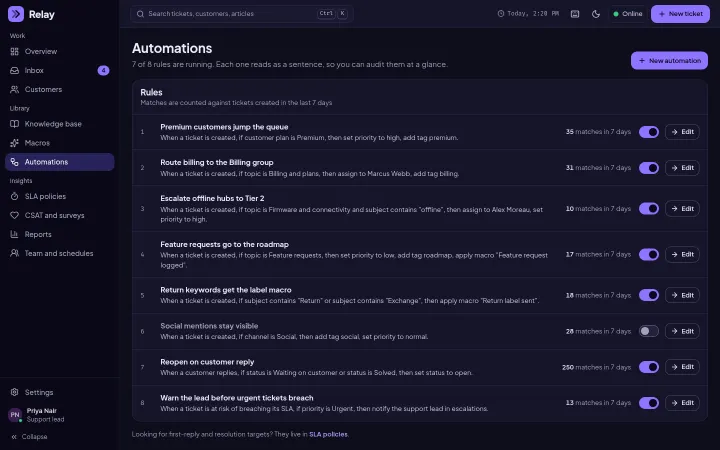Enable Social mentions stay visible rule

tap(649, 331)
